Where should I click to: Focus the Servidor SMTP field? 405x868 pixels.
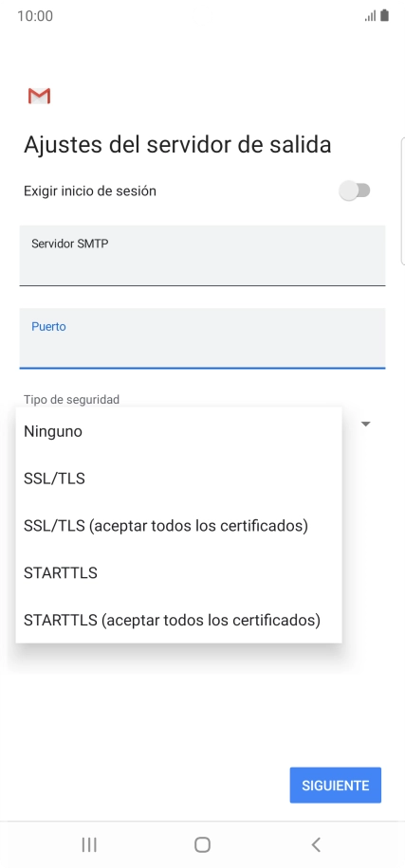tap(202, 255)
